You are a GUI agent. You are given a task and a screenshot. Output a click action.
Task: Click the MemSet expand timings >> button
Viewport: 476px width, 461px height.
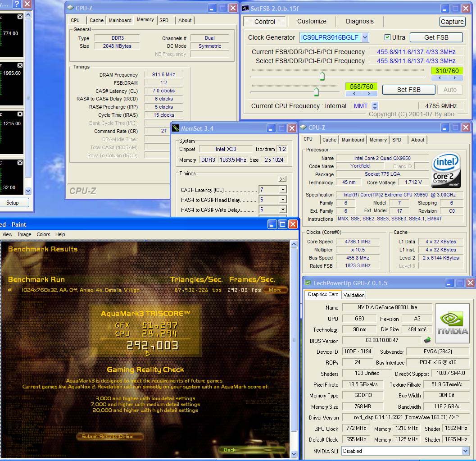click(x=282, y=179)
